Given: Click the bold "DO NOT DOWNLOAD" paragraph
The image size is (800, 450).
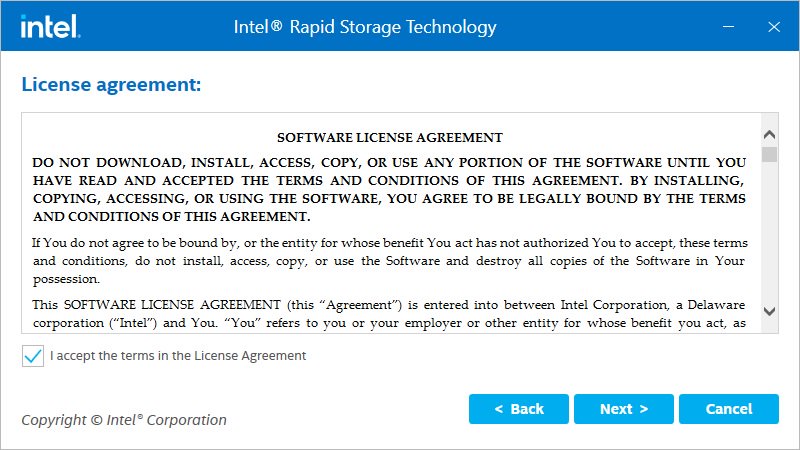Looking at the screenshot, I should (389, 189).
